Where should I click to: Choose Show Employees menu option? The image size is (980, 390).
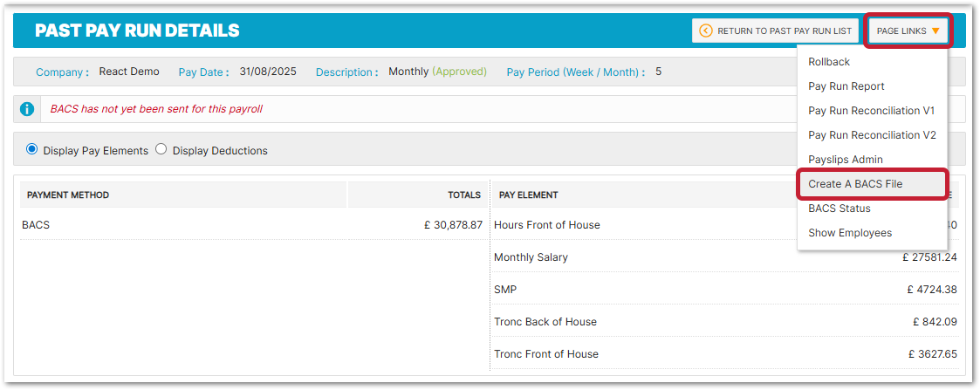point(849,233)
